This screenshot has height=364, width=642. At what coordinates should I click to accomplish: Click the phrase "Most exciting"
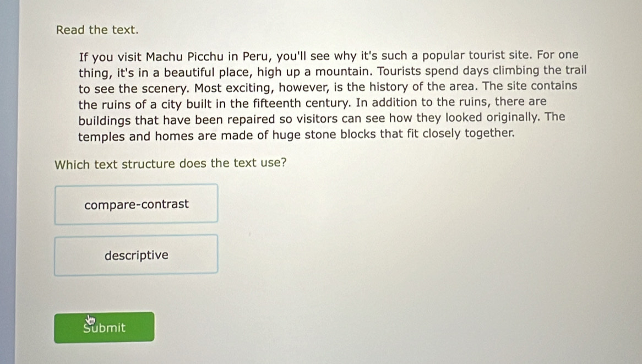232,88
